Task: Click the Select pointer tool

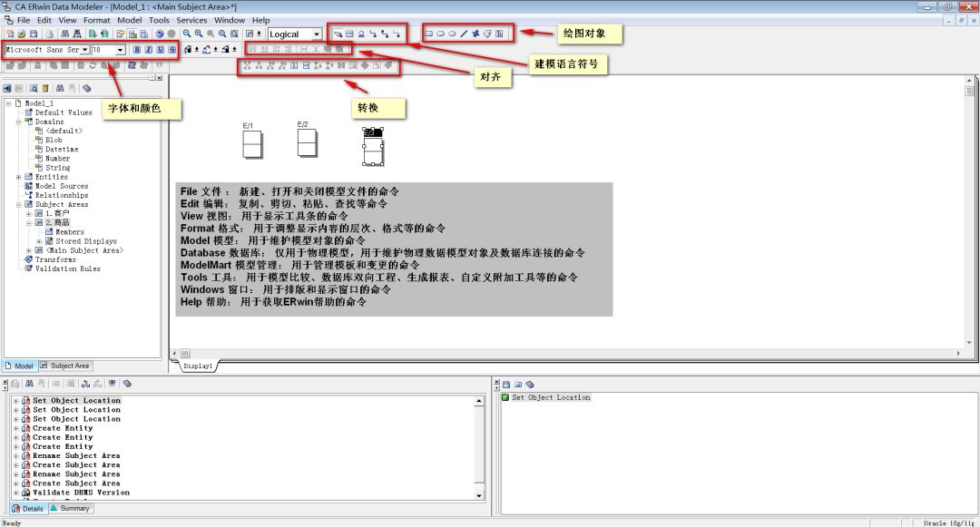Action: tap(338, 34)
